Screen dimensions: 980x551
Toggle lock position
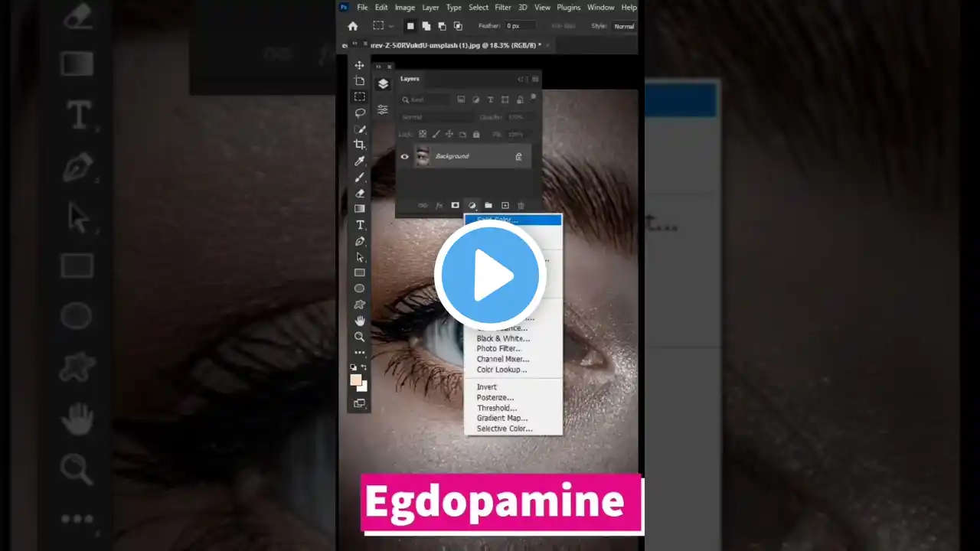[449, 134]
